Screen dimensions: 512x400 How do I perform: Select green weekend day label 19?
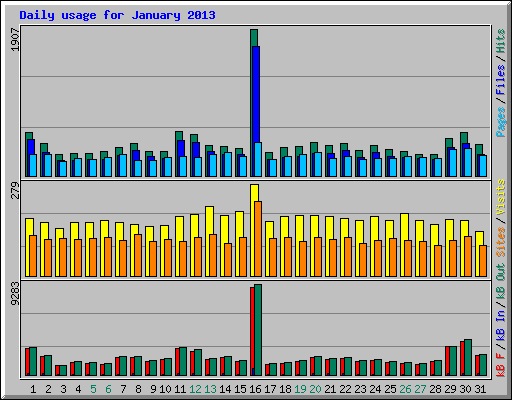coord(300,389)
